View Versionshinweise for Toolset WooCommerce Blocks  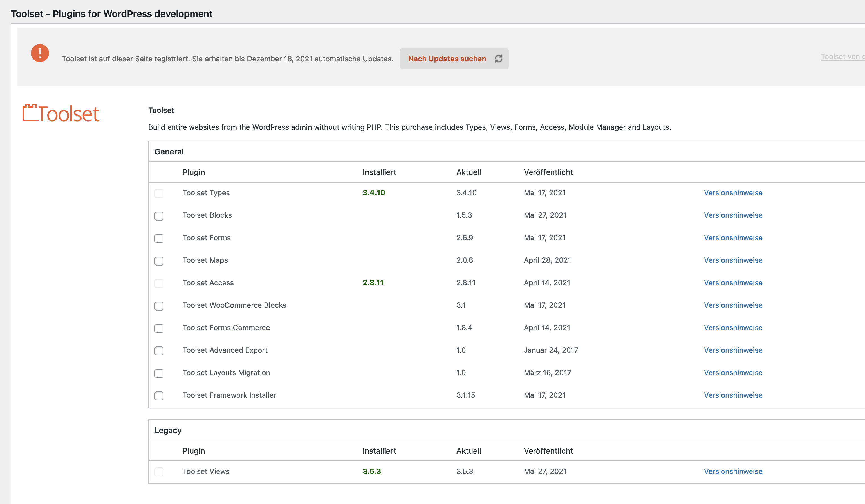(733, 305)
